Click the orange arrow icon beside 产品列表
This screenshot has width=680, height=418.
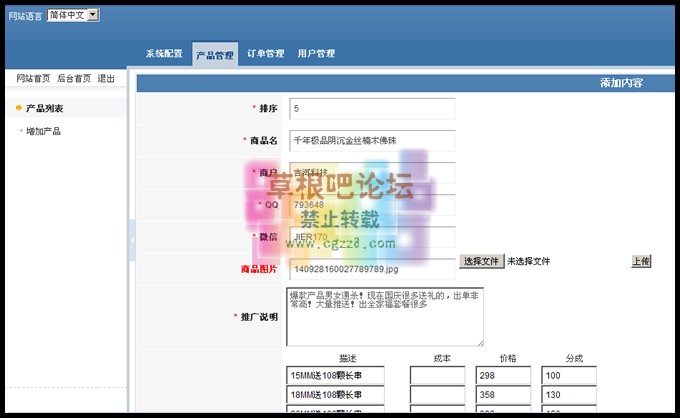coord(19,108)
